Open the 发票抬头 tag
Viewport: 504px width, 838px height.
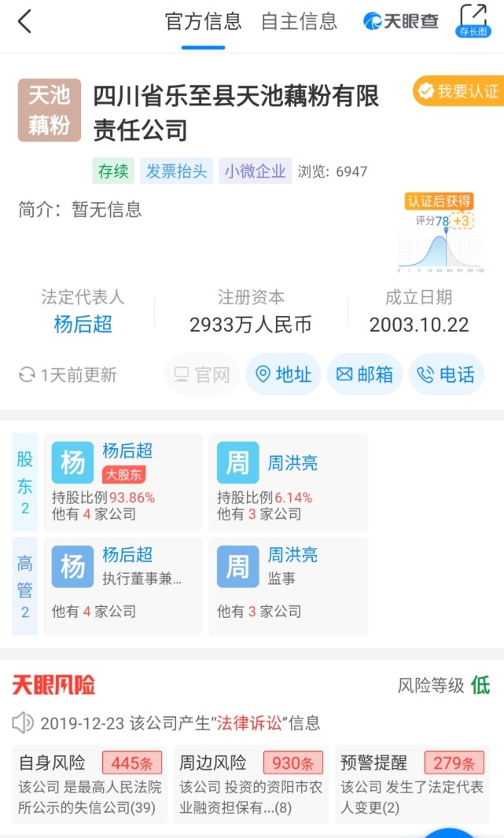point(176,171)
